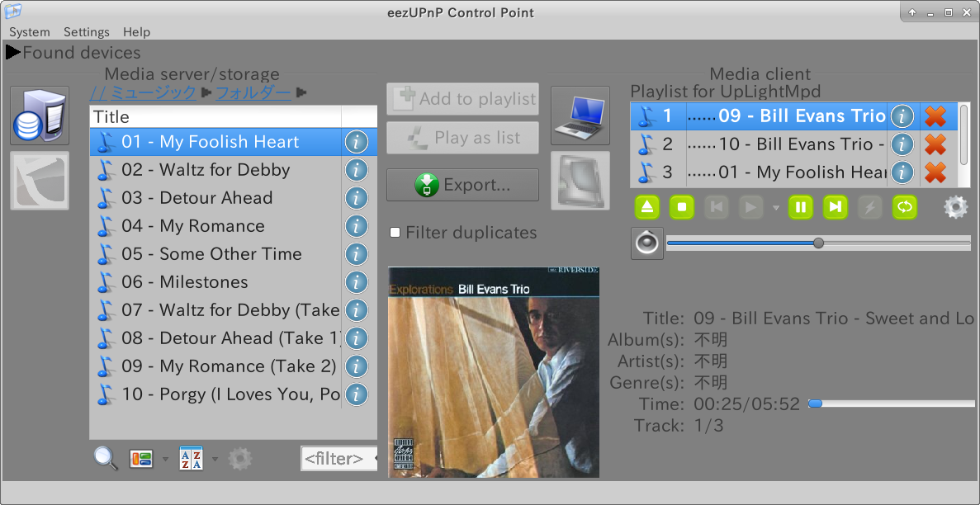Select the laptop media client icon

tap(580, 115)
